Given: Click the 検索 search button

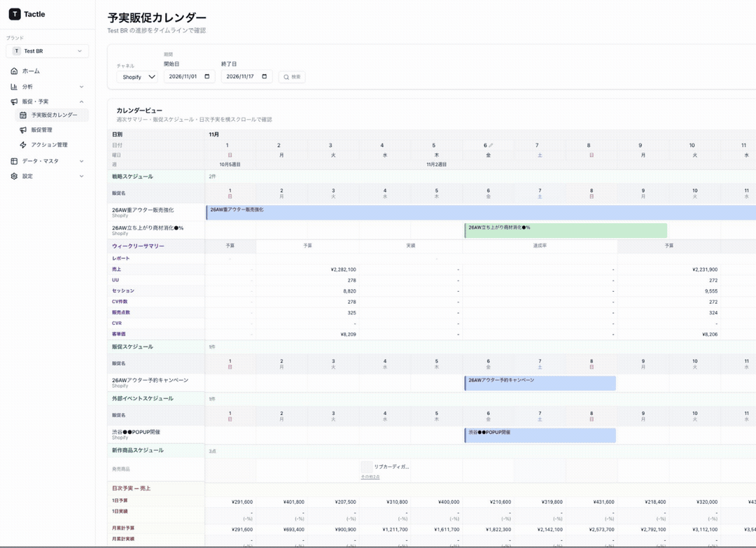Looking at the screenshot, I should tap(292, 77).
